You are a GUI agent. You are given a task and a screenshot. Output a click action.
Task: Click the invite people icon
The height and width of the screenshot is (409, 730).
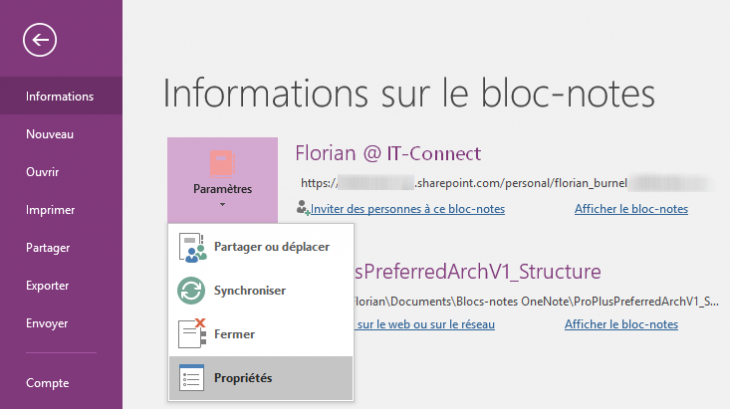pos(302,209)
